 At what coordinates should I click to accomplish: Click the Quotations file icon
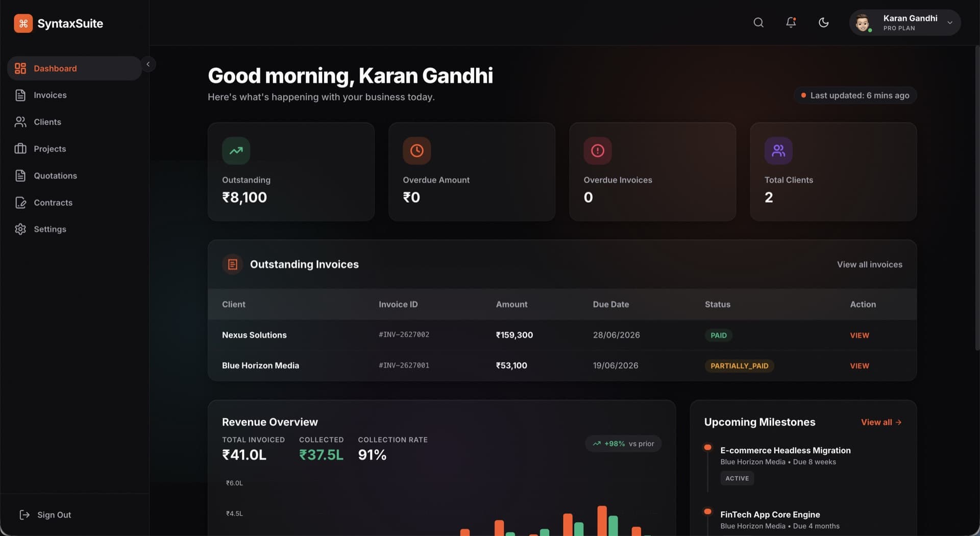point(20,176)
